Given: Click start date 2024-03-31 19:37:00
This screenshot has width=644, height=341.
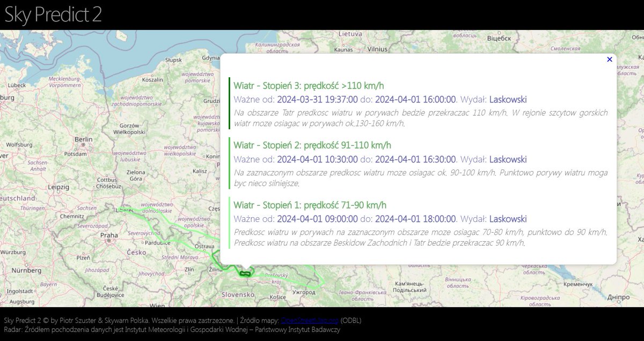Looking at the screenshot, I should (317, 100).
